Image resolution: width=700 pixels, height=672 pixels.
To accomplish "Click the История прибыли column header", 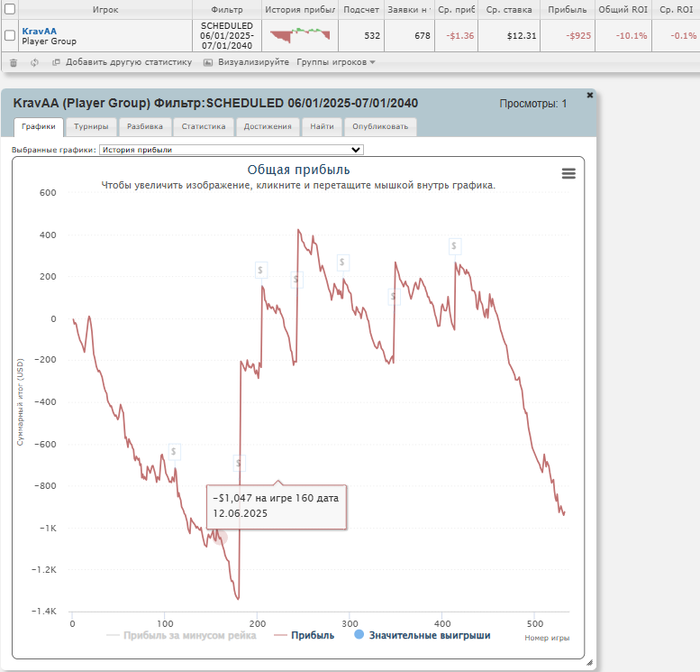I will [300, 9].
